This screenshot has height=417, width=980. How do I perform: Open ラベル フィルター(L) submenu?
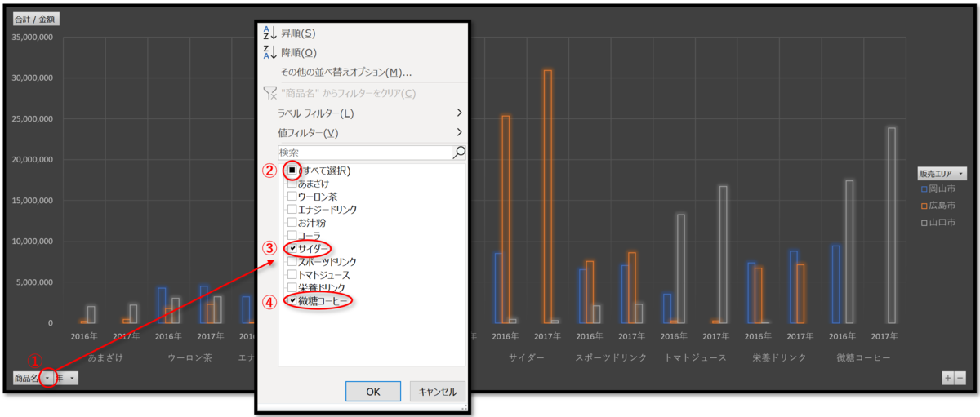point(316,113)
